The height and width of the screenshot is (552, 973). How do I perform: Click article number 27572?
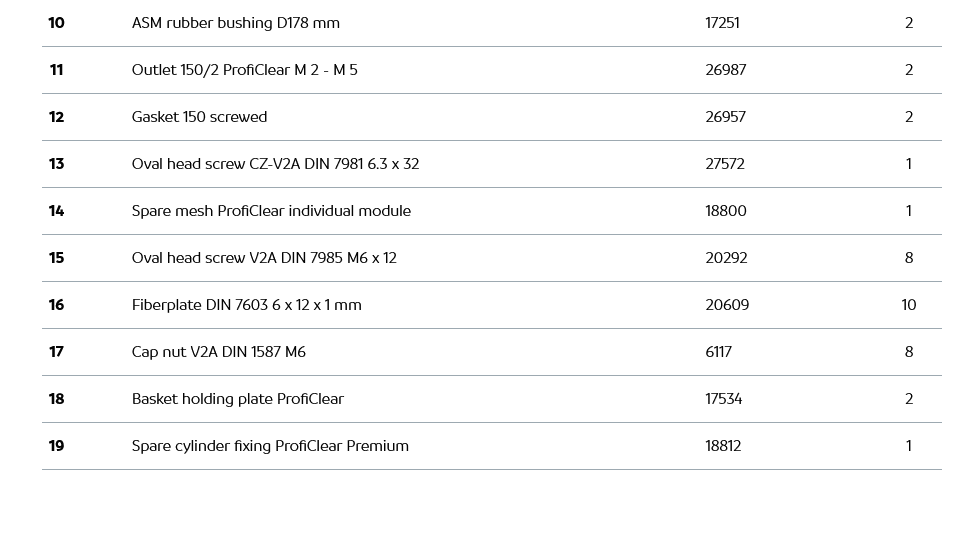(x=725, y=164)
